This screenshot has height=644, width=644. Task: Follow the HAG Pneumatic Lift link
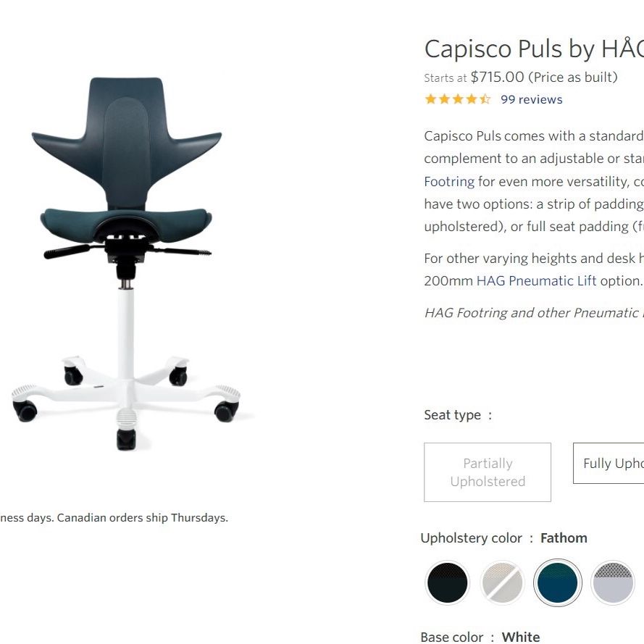point(536,280)
